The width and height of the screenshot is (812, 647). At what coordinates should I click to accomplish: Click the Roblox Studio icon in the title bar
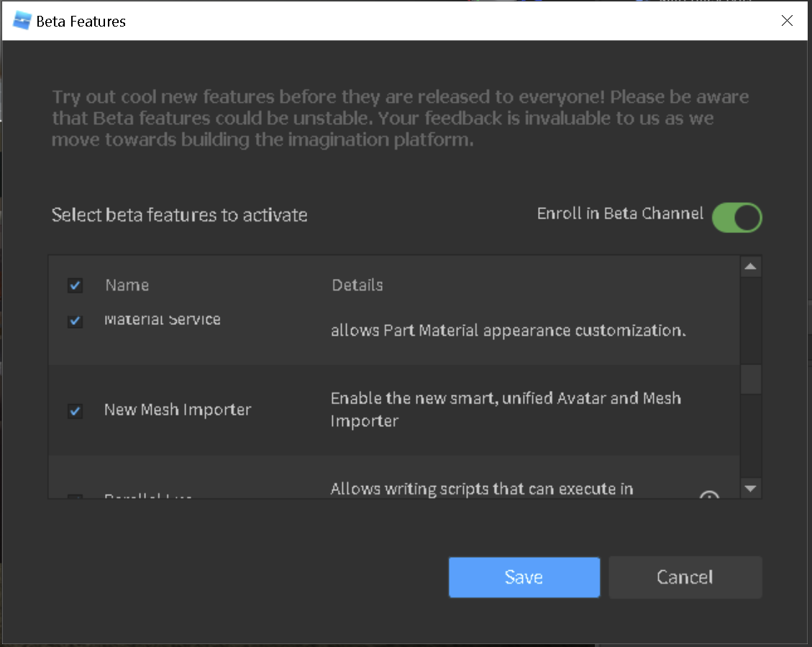pos(22,21)
